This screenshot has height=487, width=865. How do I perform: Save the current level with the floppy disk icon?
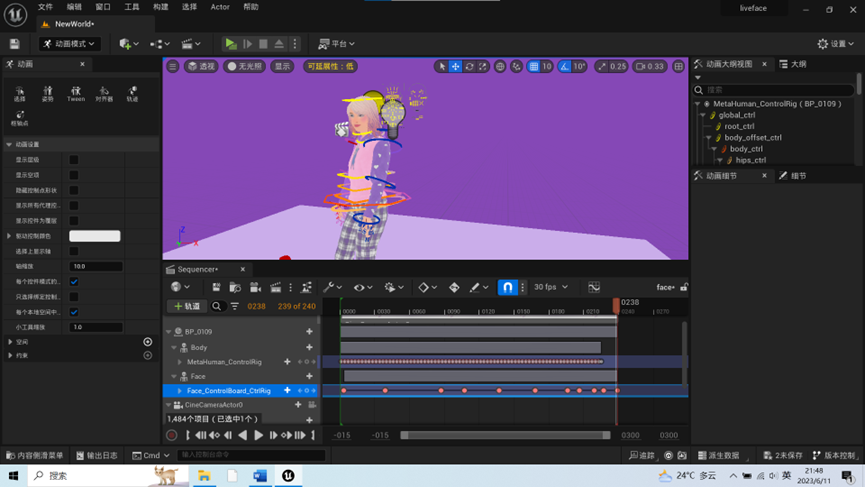(14, 44)
